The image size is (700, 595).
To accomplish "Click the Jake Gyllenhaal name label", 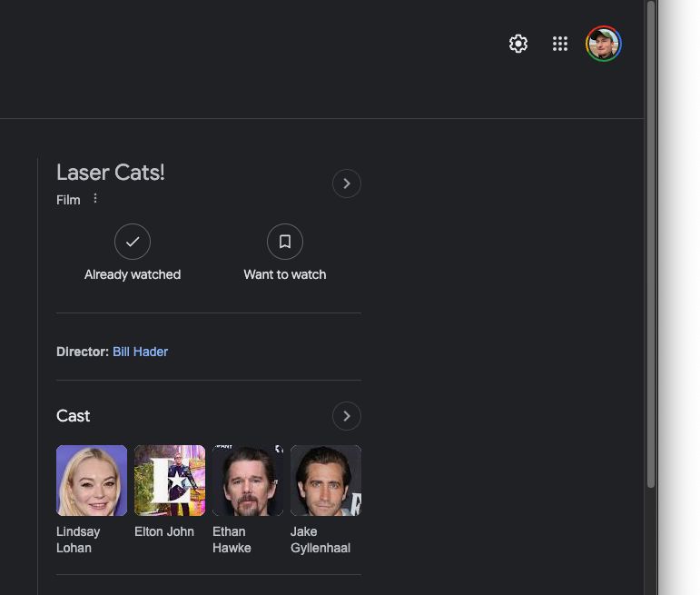I will click(320, 540).
